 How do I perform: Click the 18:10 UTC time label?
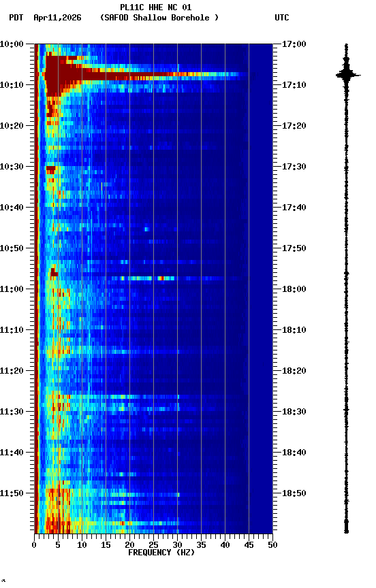pos(294,330)
